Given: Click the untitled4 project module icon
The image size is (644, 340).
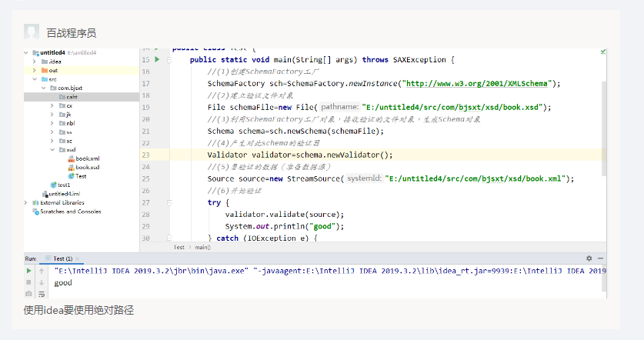Looking at the screenshot, I should (x=35, y=52).
